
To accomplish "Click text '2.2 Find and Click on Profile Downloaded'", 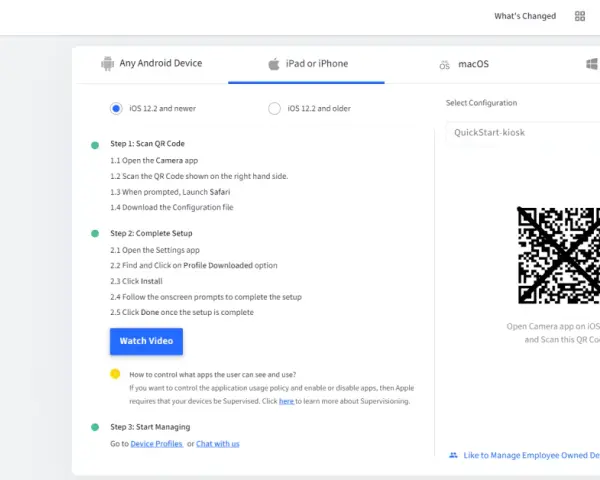I will coord(194,265).
